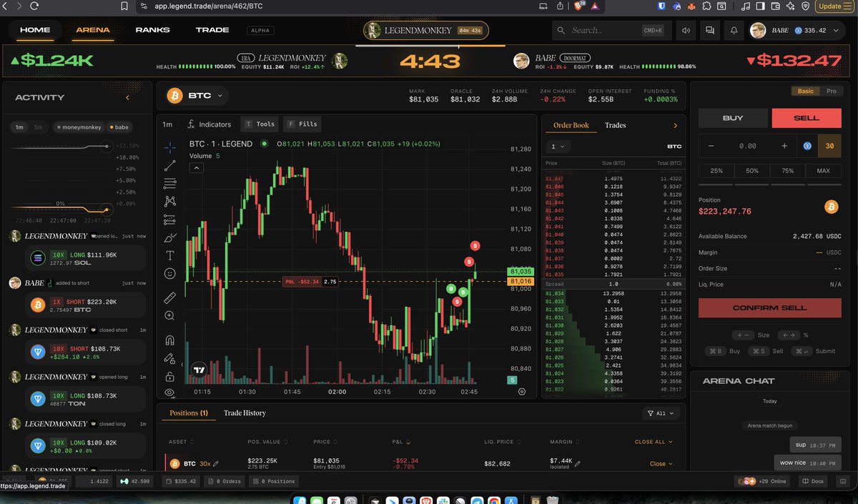858x504 pixels.
Task: Collapse the Volume indicator legend
Action: (196, 168)
